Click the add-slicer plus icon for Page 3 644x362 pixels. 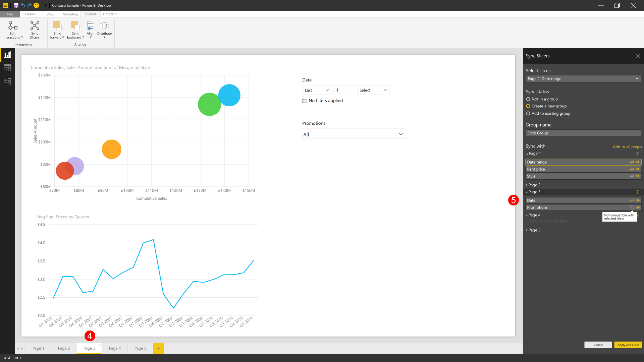638,192
